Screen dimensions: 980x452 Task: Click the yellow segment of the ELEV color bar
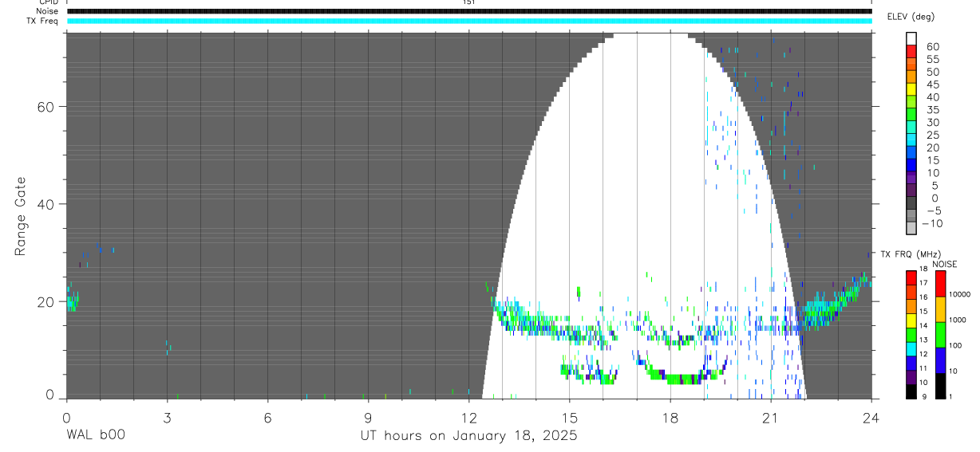pyautogui.click(x=911, y=91)
